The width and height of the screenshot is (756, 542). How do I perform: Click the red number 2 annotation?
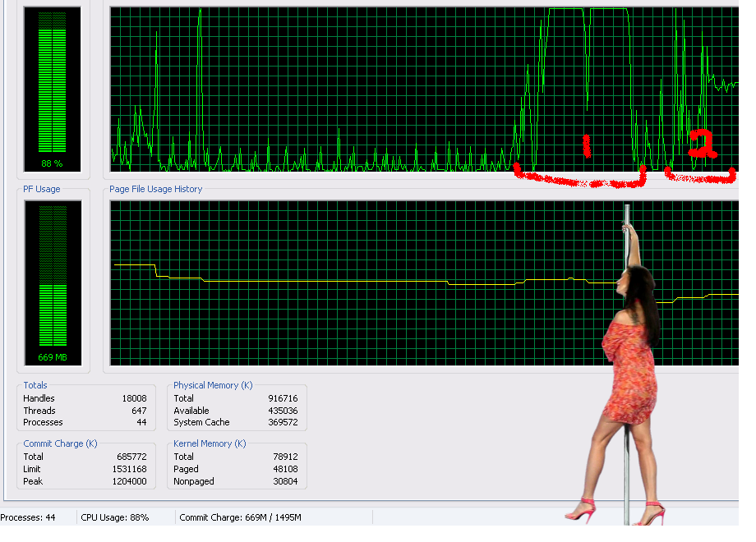tap(703, 143)
